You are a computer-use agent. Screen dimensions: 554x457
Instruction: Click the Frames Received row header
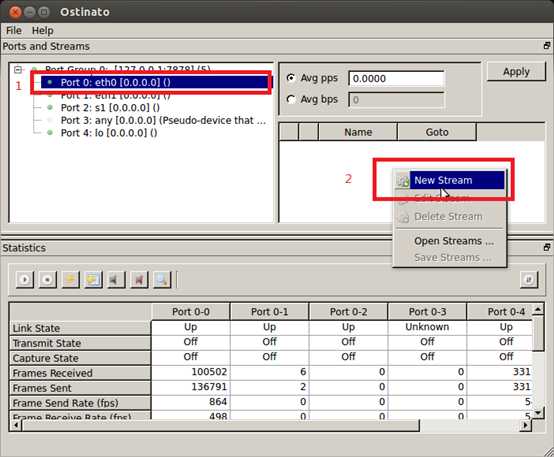pos(80,373)
